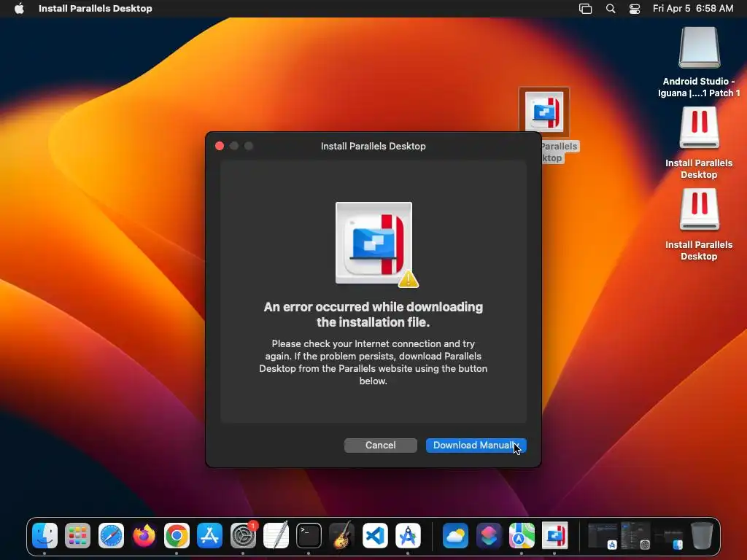Open the blue compass-and-ruler app in the Dock
This screenshot has width=747, height=560.
pos(408,536)
